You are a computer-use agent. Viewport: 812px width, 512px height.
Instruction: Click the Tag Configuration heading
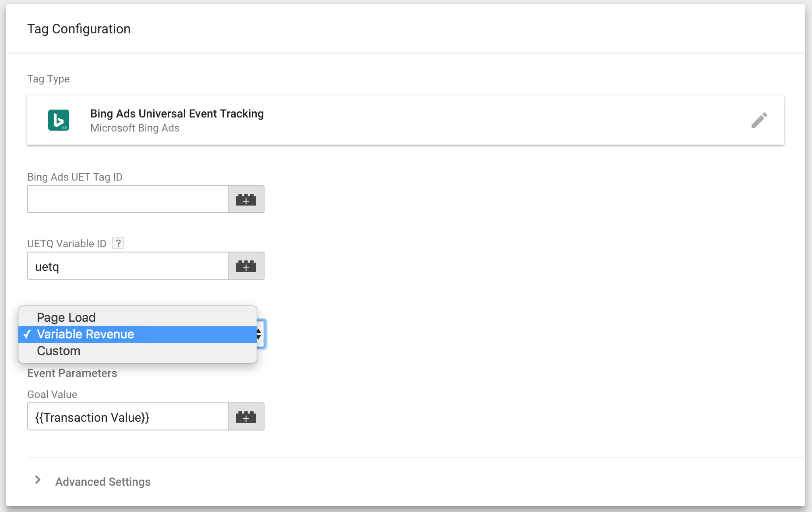79,29
